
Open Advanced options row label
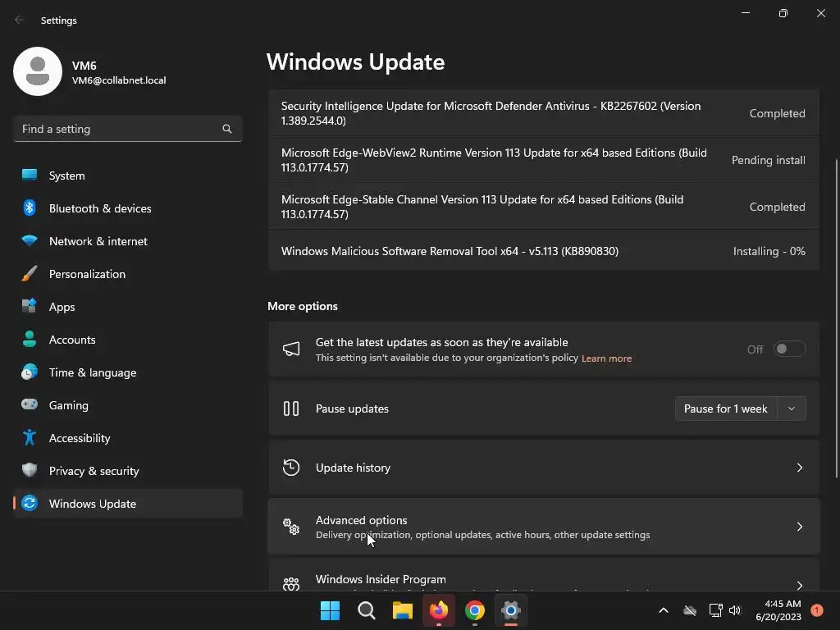(361, 520)
